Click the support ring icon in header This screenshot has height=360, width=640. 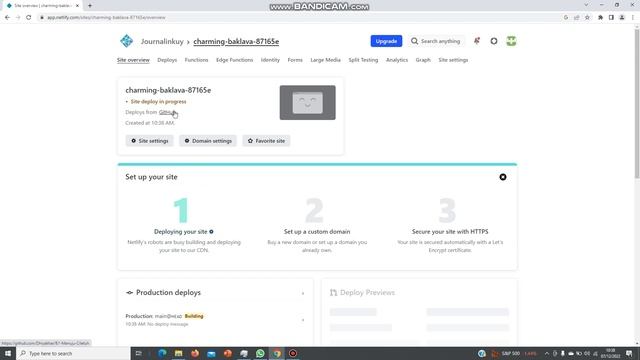[494, 41]
